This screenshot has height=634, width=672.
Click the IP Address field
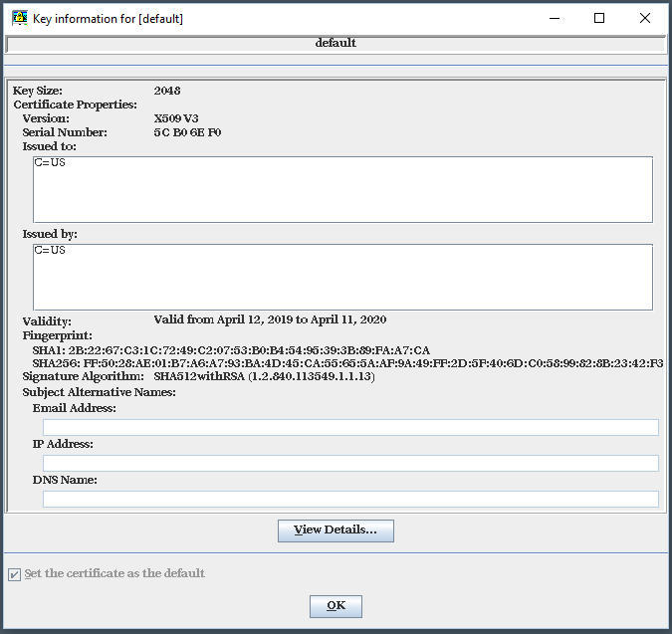coord(350,463)
